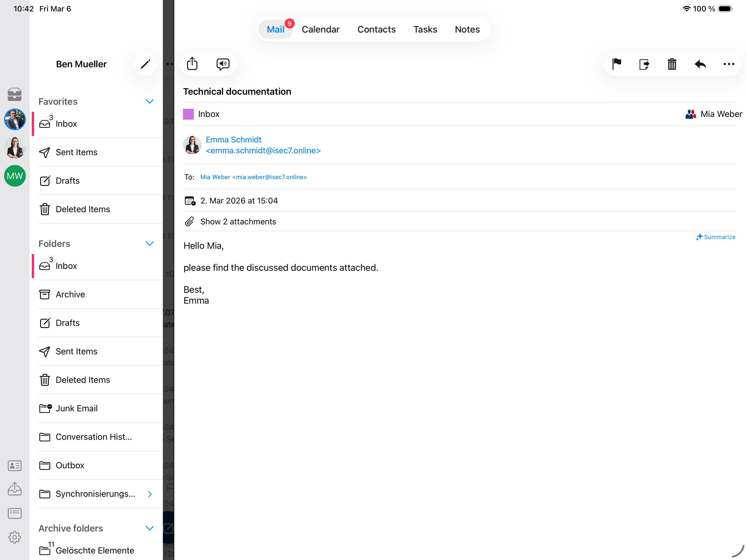Switch to Ben Mueller account avatar
This screenshot has height=560, width=747.
[x=14, y=119]
